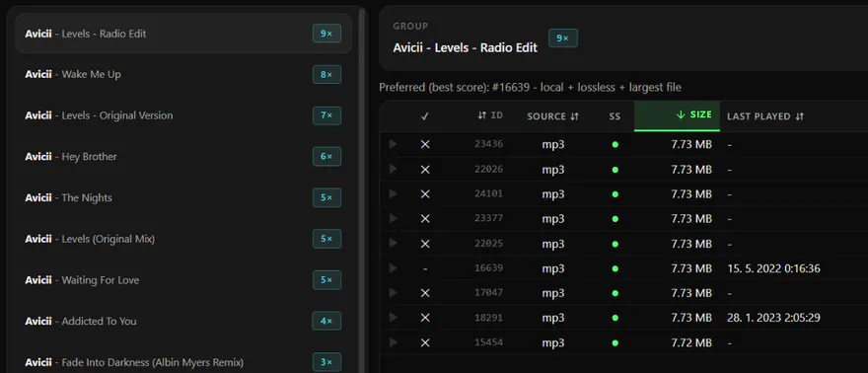Click the checkmark column header
The image size is (868, 373).
pos(425,116)
